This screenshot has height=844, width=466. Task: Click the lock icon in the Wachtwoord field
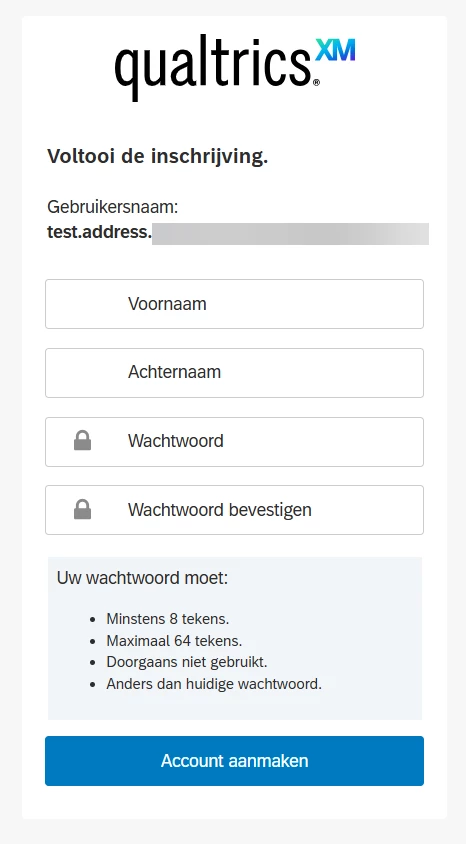point(82,441)
